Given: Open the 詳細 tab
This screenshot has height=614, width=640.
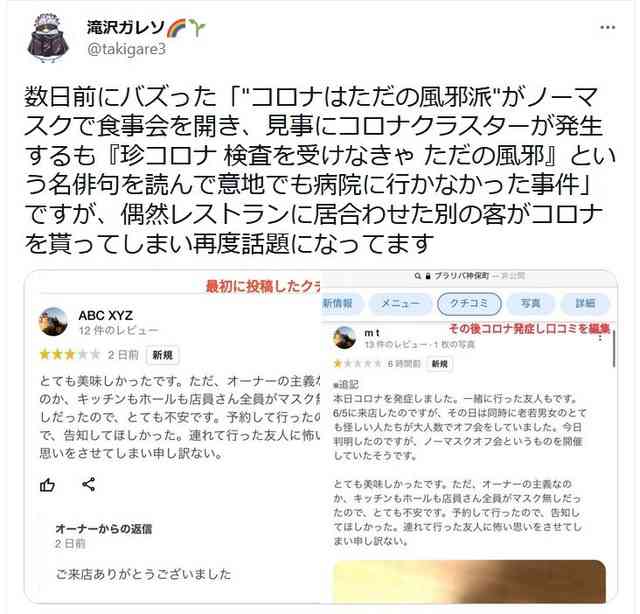Looking at the screenshot, I should pyautogui.click(x=585, y=303).
